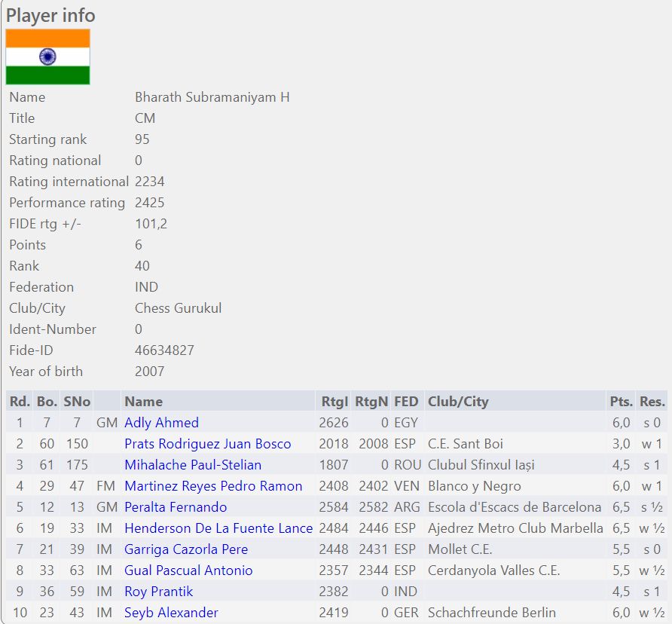The height and width of the screenshot is (624, 672).
Task: Open Henderson De La Fuente Lance link
Action: click(218, 528)
